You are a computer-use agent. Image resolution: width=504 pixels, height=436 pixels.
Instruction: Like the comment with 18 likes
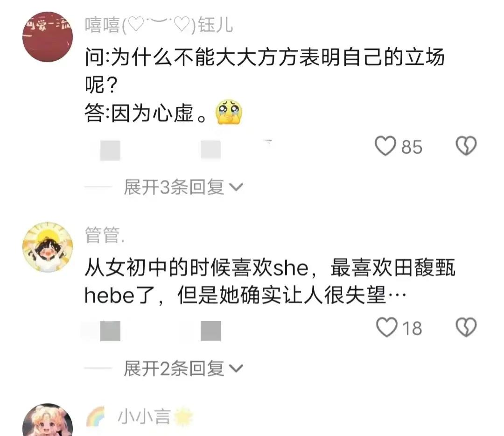coord(386,327)
